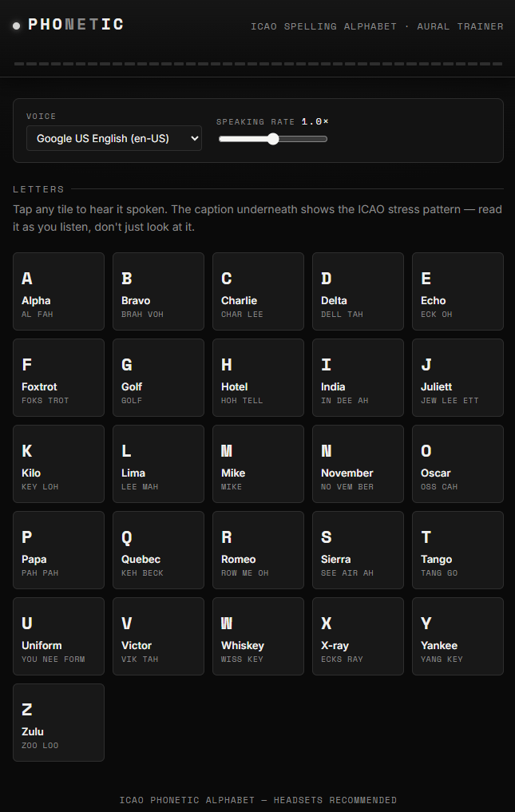Click the Echo tile

click(458, 291)
